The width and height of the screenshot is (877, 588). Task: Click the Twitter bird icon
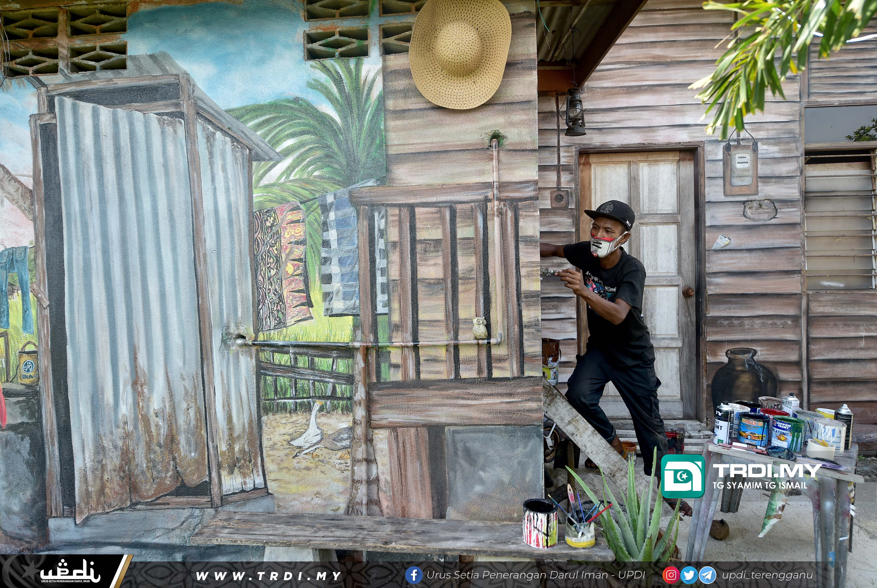pos(689,575)
